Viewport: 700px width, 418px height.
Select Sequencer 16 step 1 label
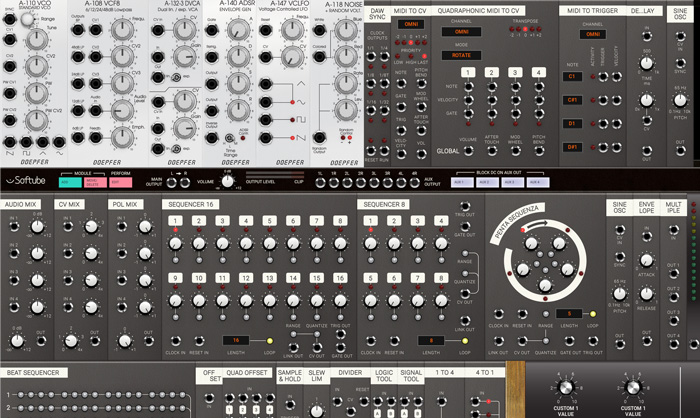(175, 221)
